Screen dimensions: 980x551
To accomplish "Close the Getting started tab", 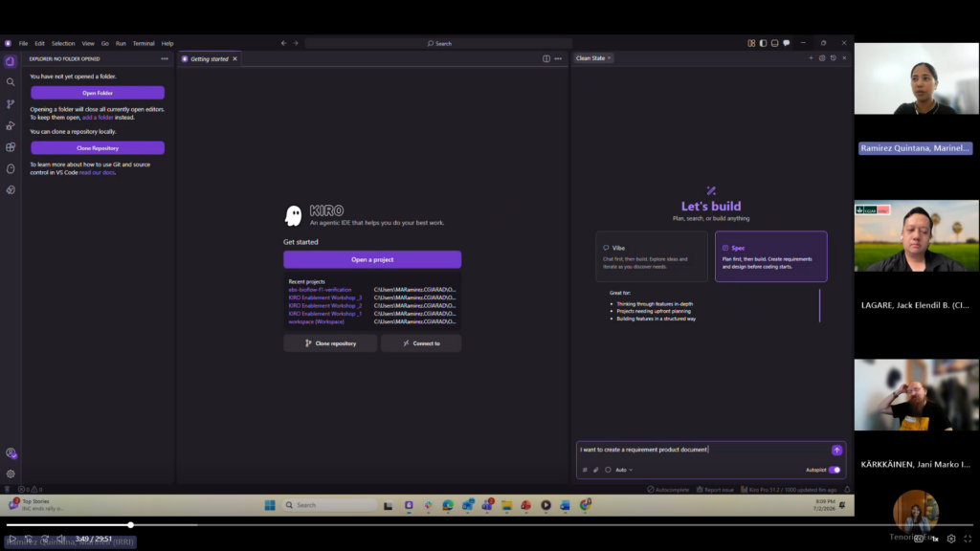I will tap(235, 58).
